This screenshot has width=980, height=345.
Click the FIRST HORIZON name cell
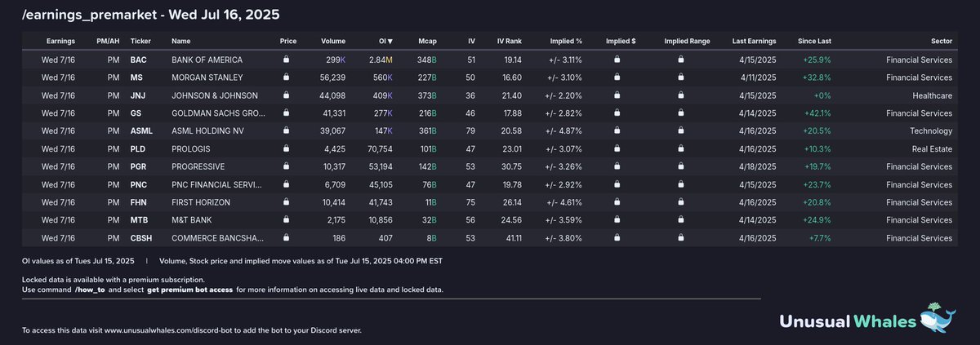click(x=200, y=202)
